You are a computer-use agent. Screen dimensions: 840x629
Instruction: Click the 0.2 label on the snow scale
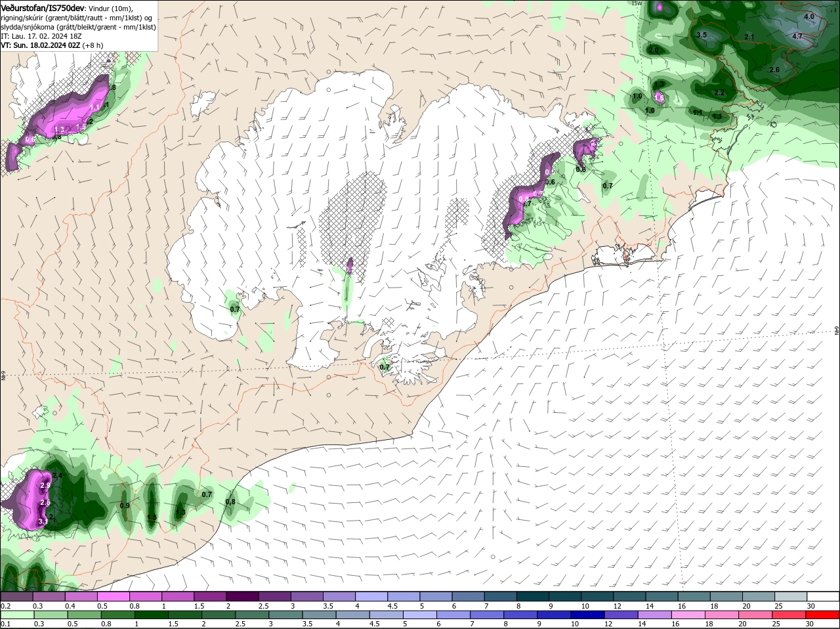tap(5, 605)
